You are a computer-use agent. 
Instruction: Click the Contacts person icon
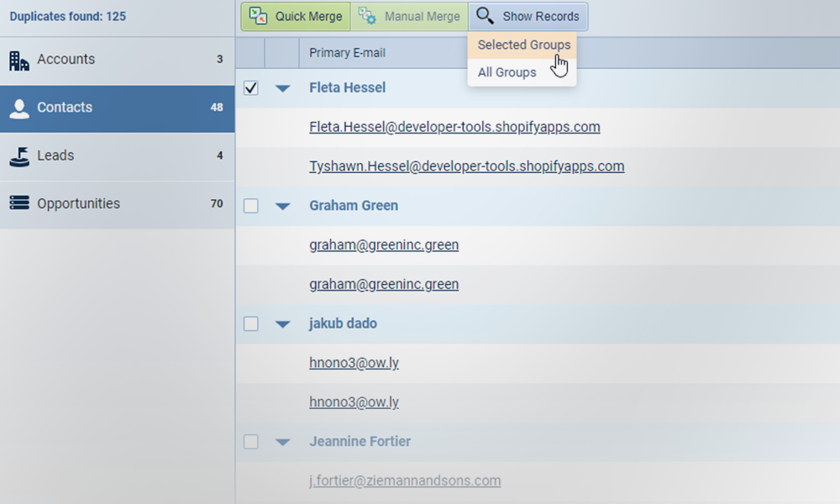19,108
